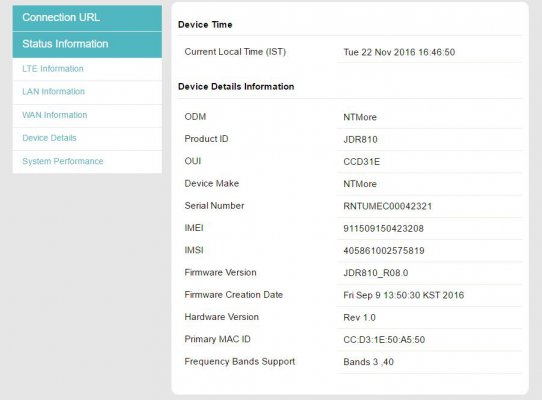This screenshot has height=400, width=542.
Task: Click the OUI value CCD31E
Action: (362, 162)
